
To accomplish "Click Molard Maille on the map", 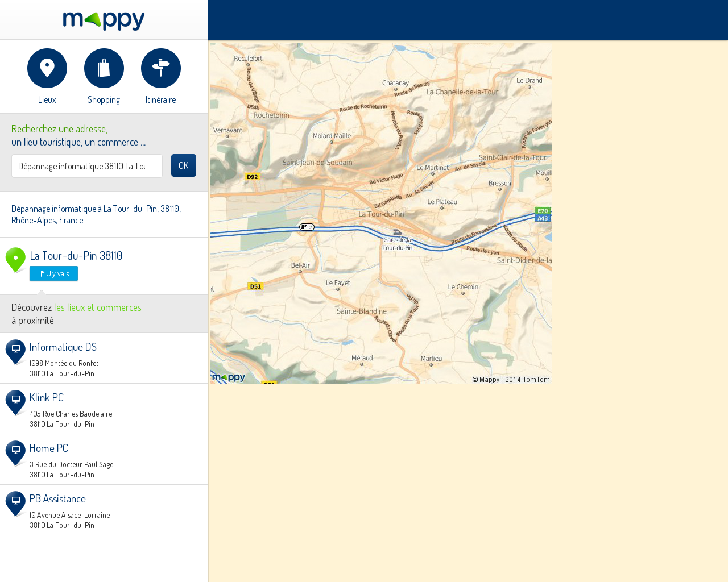I will [332, 136].
